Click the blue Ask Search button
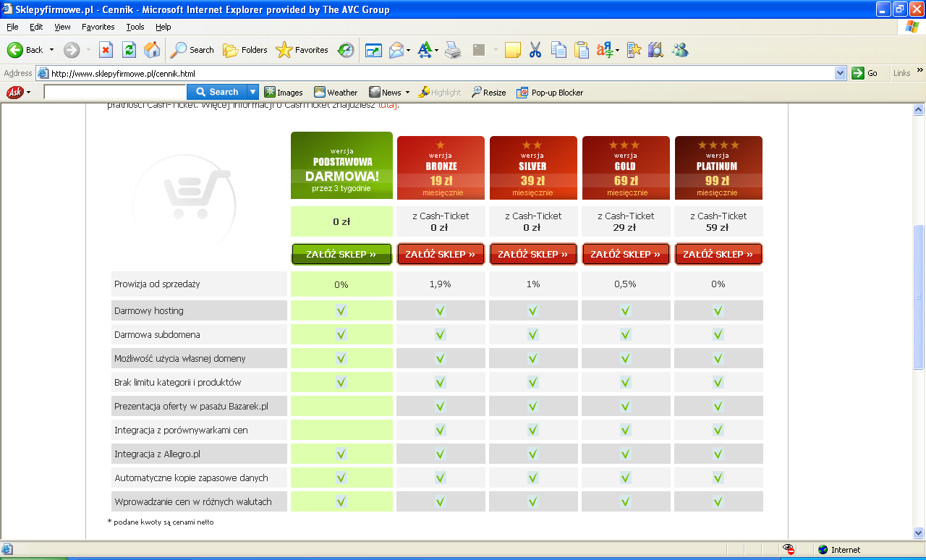Screen dimensions: 926x560 [217, 92]
